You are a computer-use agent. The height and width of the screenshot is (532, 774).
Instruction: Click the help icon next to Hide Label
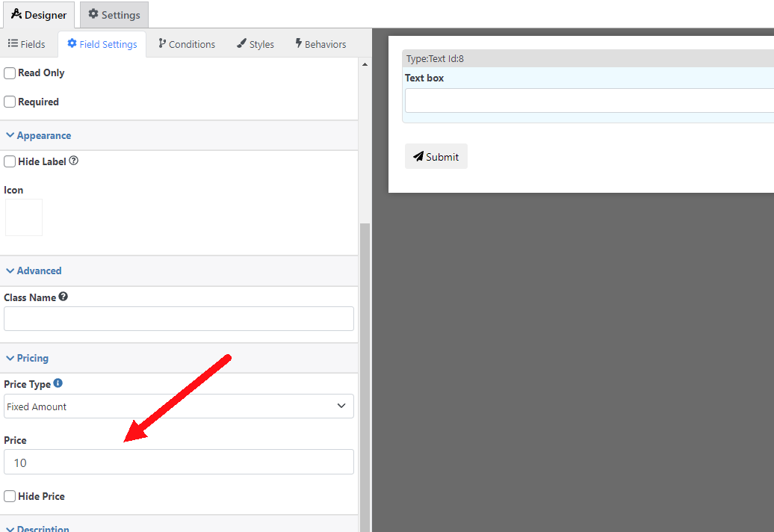click(73, 160)
